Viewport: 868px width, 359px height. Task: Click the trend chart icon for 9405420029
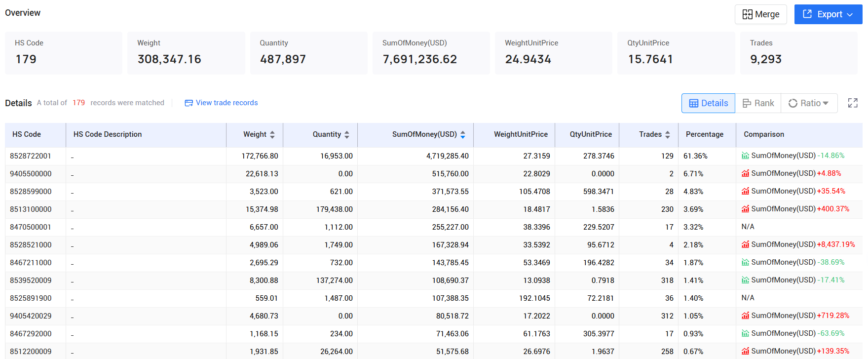point(745,316)
